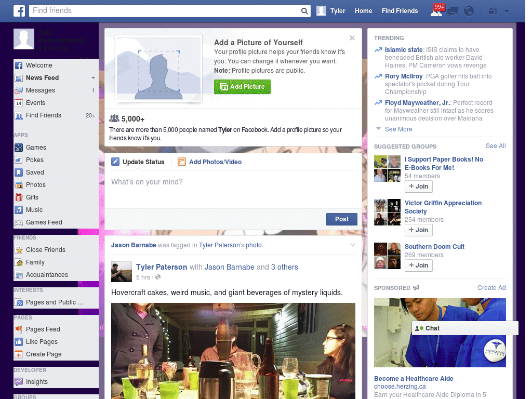Image resolution: width=532 pixels, height=399 pixels.
Task: Click the News Feed icon in sidebar
Action: click(19, 78)
